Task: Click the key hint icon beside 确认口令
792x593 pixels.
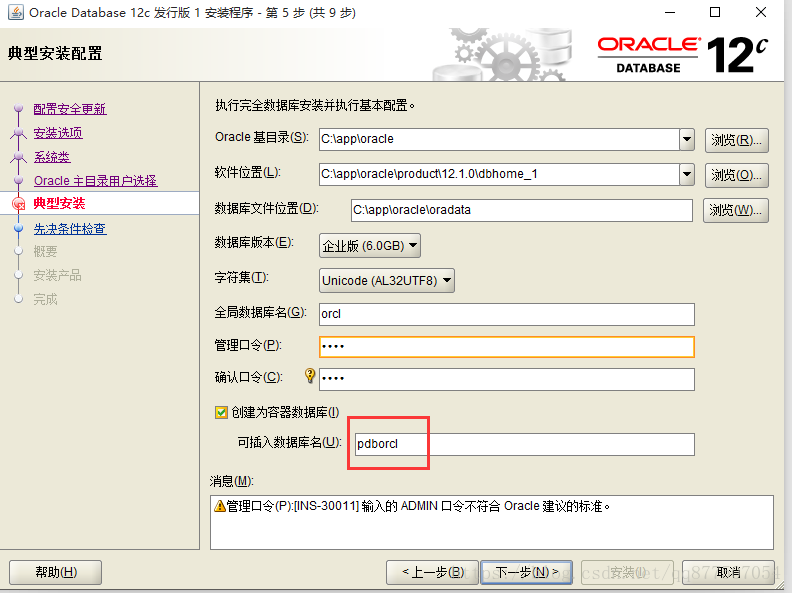Action: (x=310, y=375)
